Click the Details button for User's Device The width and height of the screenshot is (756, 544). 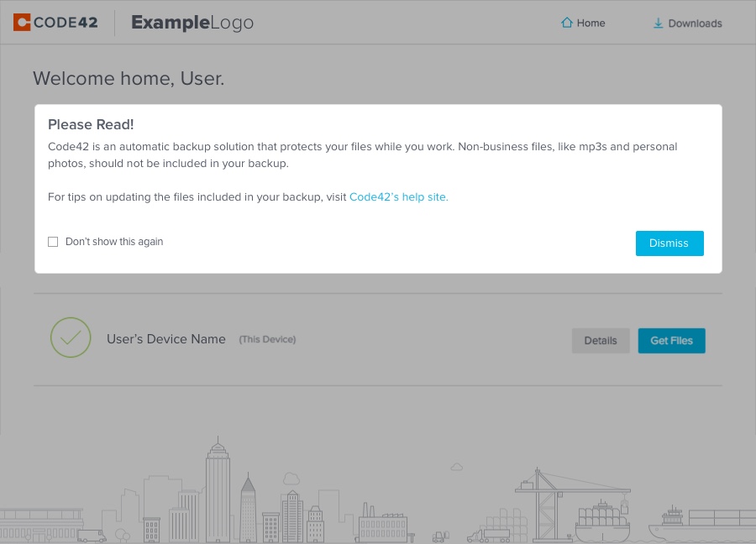tap(600, 340)
